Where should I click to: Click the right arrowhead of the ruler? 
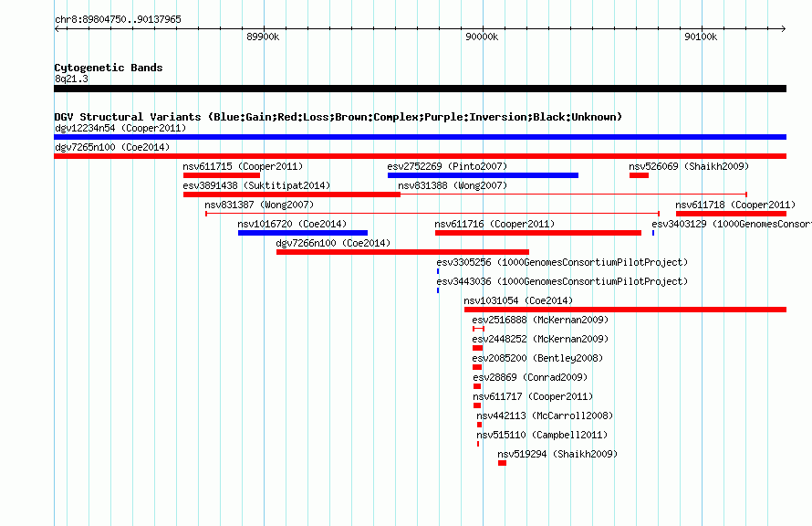point(784,29)
